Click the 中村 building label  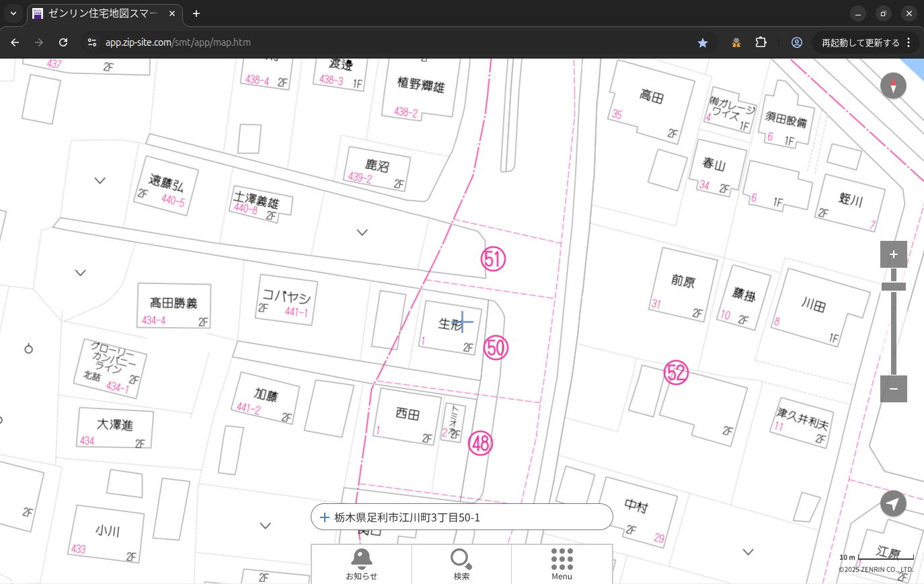(636, 505)
